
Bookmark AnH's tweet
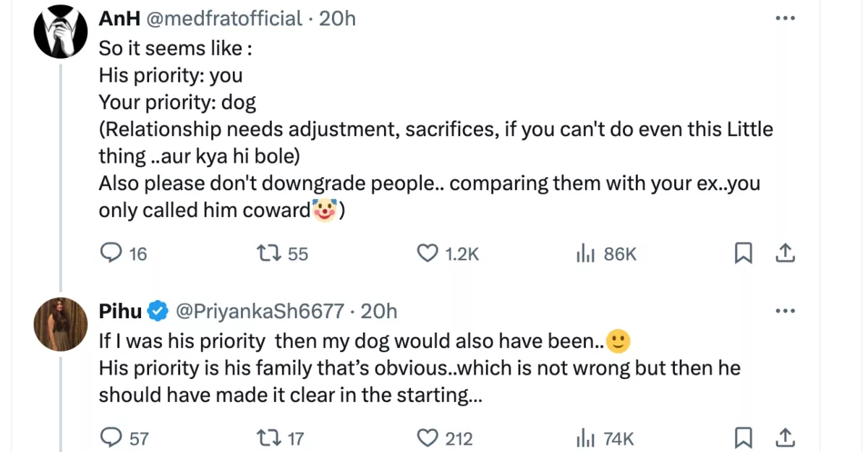pos(743,253)
